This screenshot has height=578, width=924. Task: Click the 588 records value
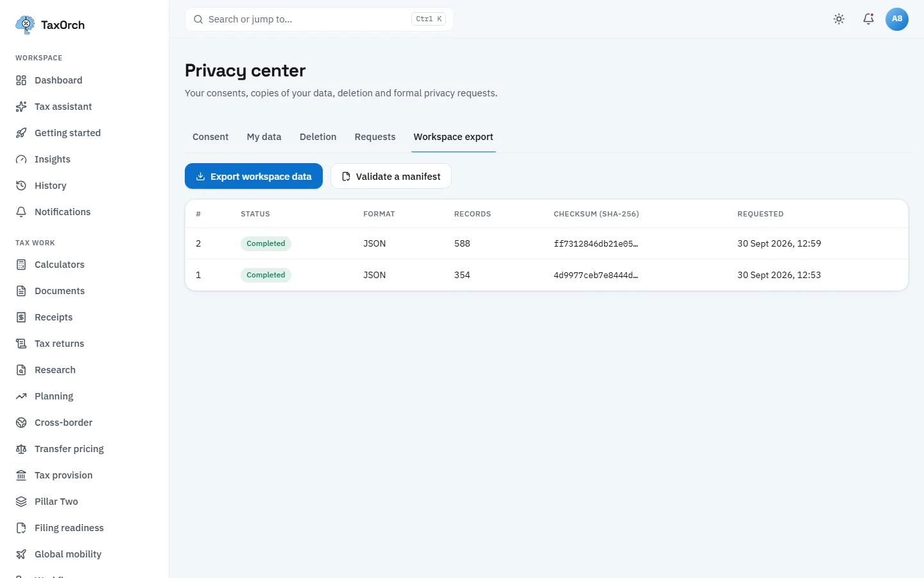coord(462,244)
